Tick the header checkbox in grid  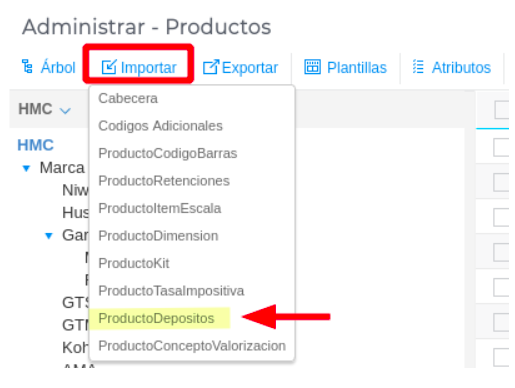click(x=502, y=110)
